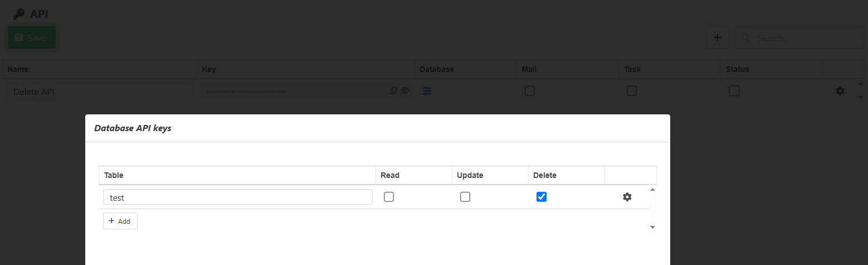
Task: Edit the test table name field
Action: tap(238, 197)
